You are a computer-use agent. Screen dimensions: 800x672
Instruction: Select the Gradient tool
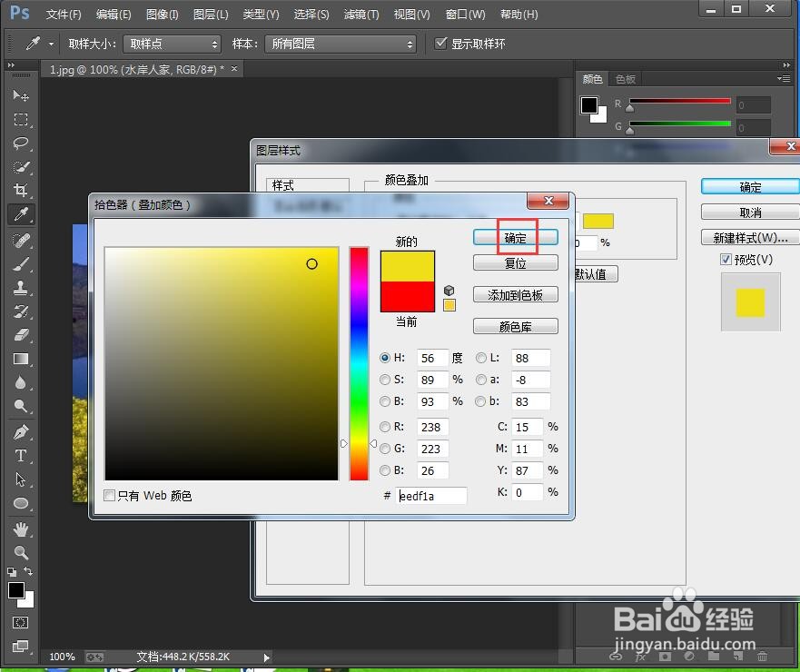point(20,359)
